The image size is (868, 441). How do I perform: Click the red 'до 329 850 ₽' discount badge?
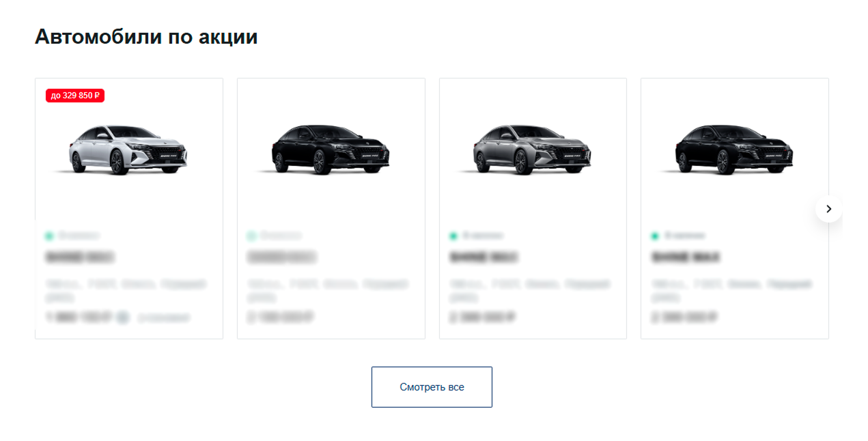(75, 96)
